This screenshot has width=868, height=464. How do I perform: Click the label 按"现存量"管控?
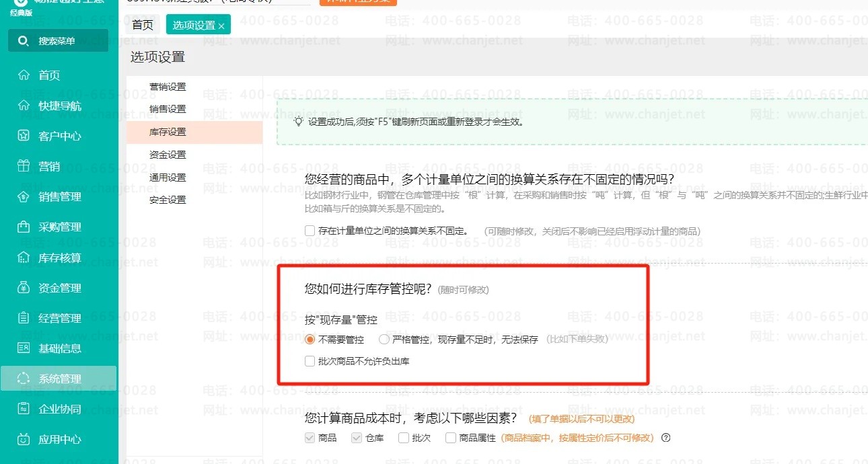(341, 320)
